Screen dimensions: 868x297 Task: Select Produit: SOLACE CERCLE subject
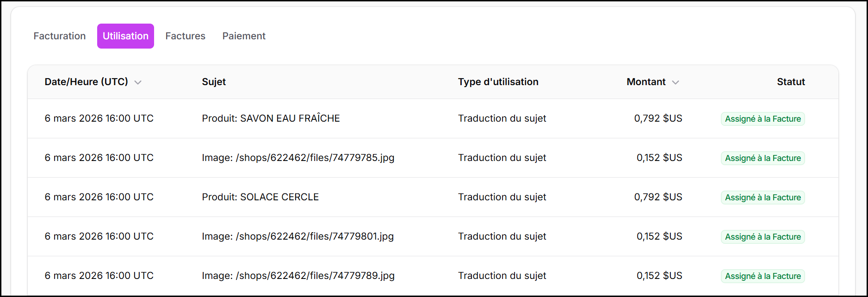260,197
